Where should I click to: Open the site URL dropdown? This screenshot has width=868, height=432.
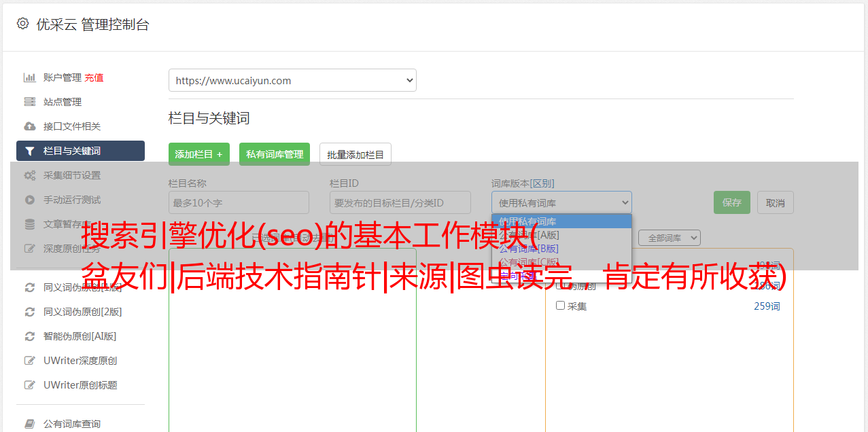(292, 80)
